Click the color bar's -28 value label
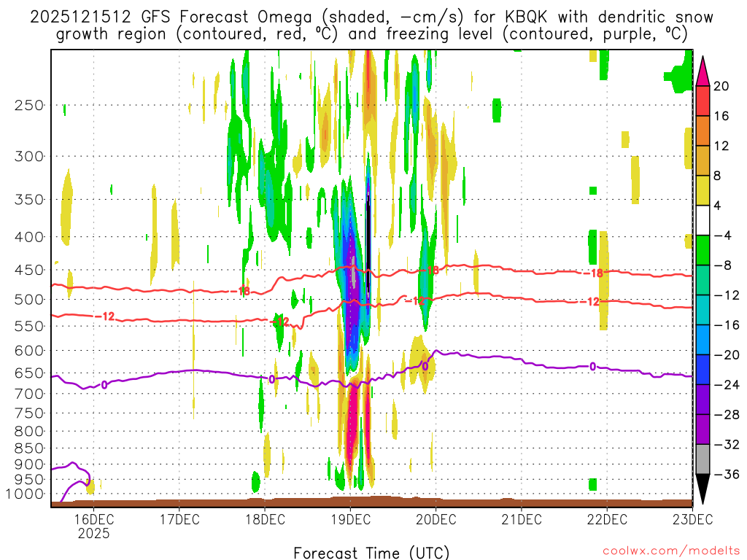Viewport: 747px width, 560px height. tap(727, 415)
